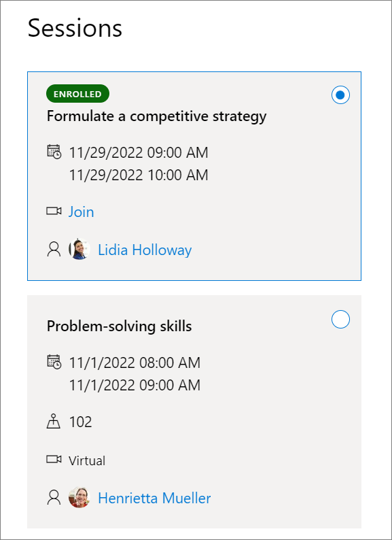Click the 11/29/2022 09:00 AM start time
This screenshot has width=392, height=540.
139,152
